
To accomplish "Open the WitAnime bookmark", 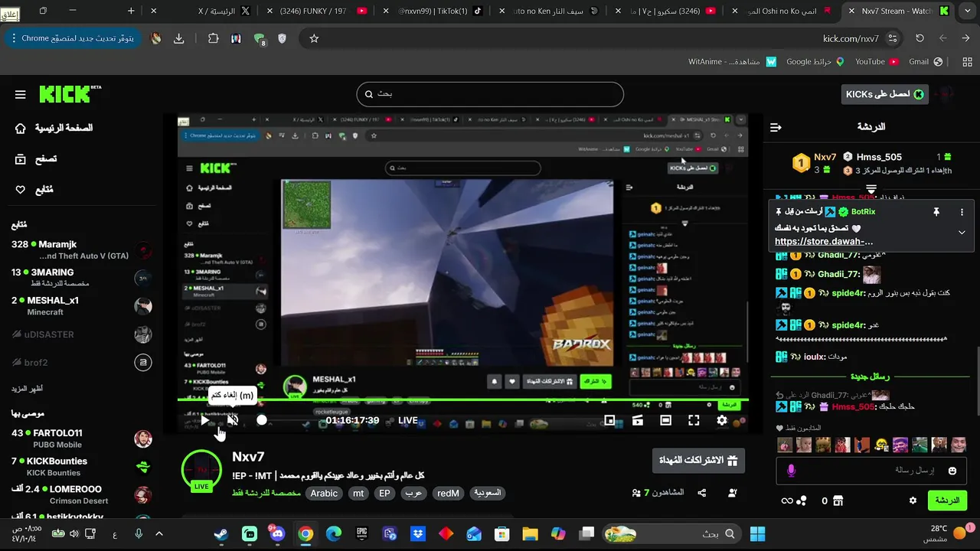I will tap(732, 61).
